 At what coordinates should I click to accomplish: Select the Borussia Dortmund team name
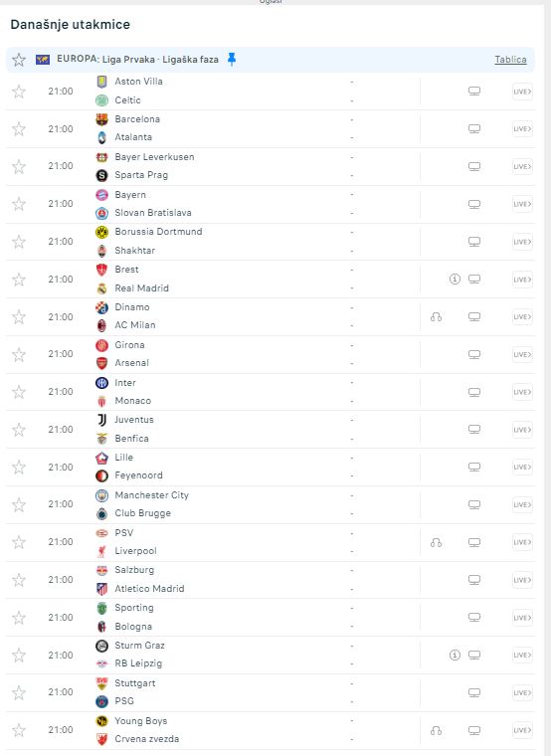pyautogui.click(x=158, y=232)
